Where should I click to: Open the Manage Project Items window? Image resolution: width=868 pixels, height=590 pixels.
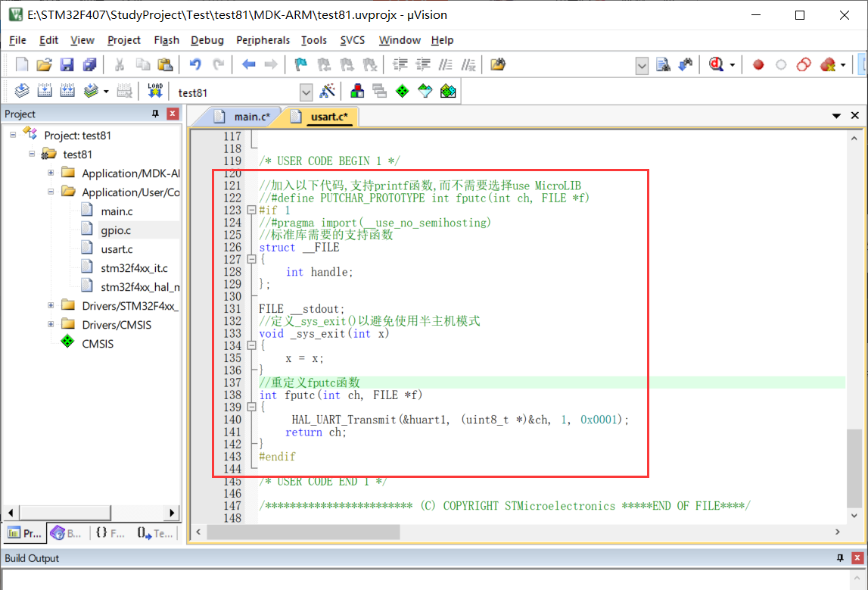[x=356, y=91]
